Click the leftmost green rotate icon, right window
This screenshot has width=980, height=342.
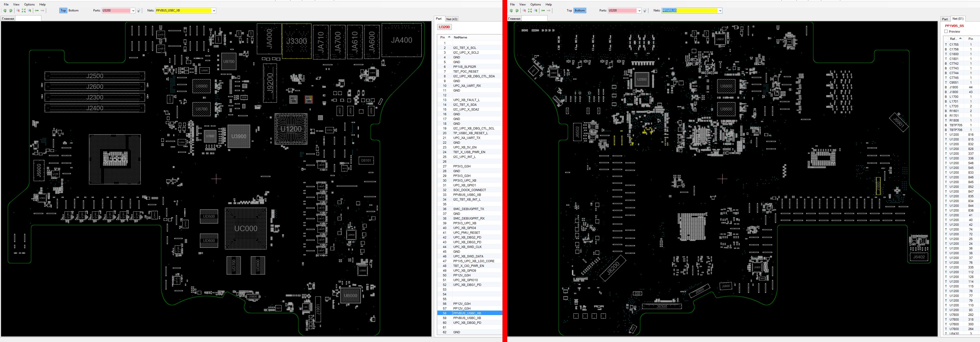pos(511,11)
